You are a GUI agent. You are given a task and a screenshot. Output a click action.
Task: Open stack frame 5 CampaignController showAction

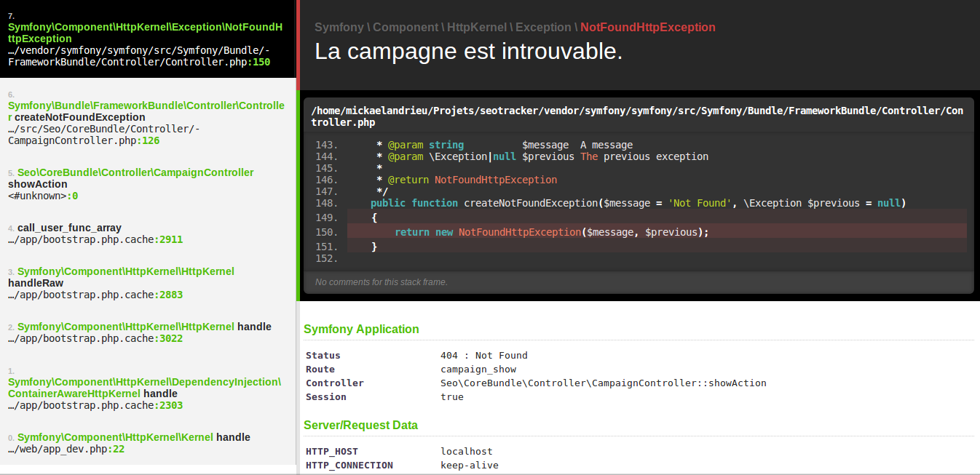[148, 184]
